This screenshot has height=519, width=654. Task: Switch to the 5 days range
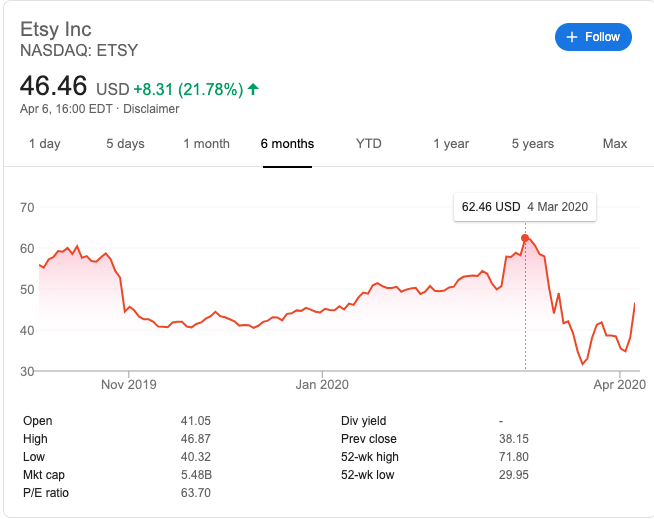click(125, 143)
